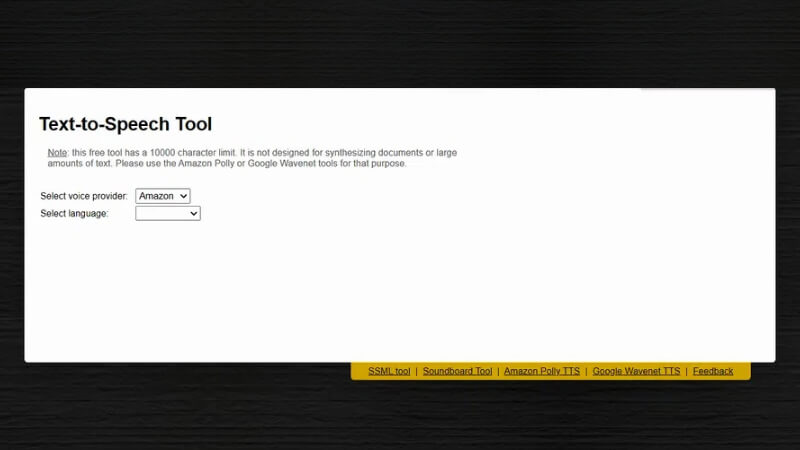Screen dimensions: 800x450
Task: Visit the Google Wavenet TTS link
Action: point(636,371)
